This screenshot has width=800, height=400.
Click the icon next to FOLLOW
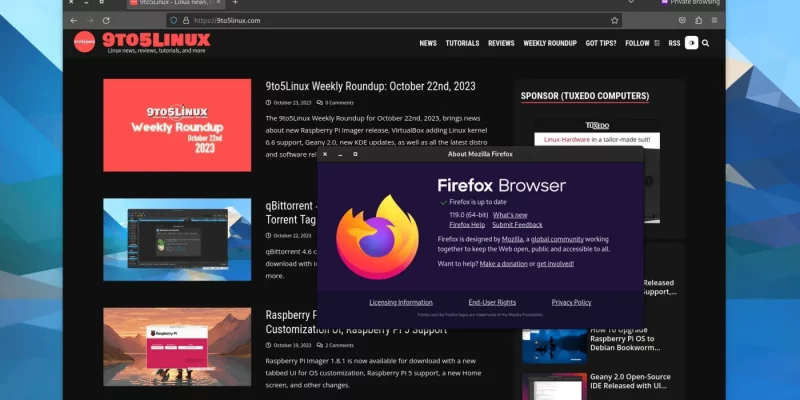point(657,43)
